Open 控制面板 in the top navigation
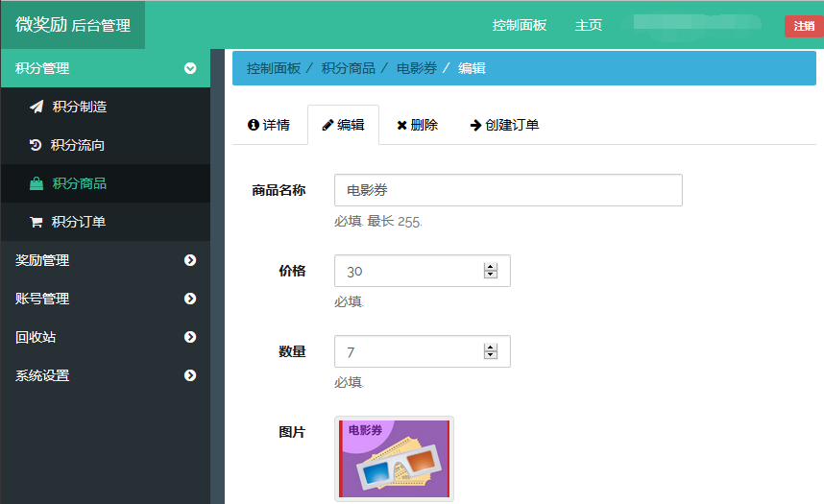This screenshot has width=824, height=504. (x=520, y=25)
